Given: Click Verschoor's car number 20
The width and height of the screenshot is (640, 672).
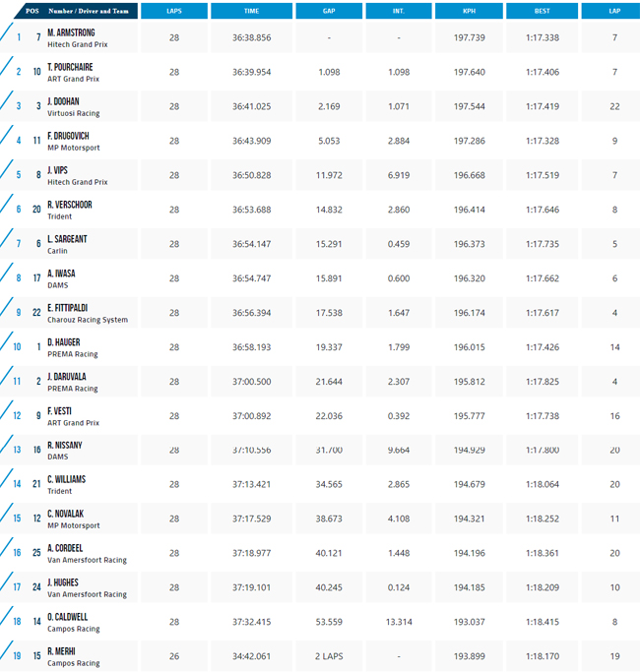Looking at the screenshot, I should point(36,210).
